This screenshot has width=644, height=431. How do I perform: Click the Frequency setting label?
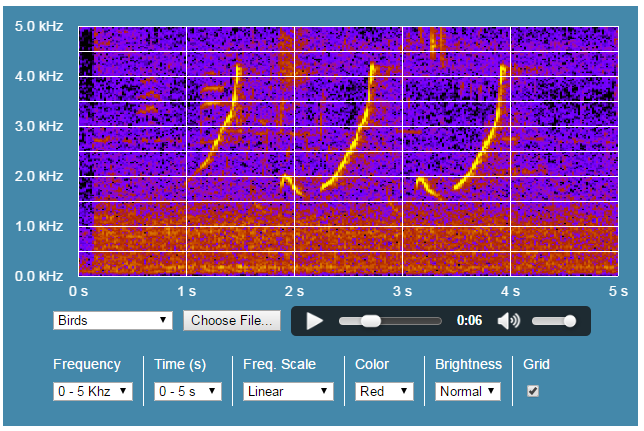pyautogui.click(x=87, y=364)
